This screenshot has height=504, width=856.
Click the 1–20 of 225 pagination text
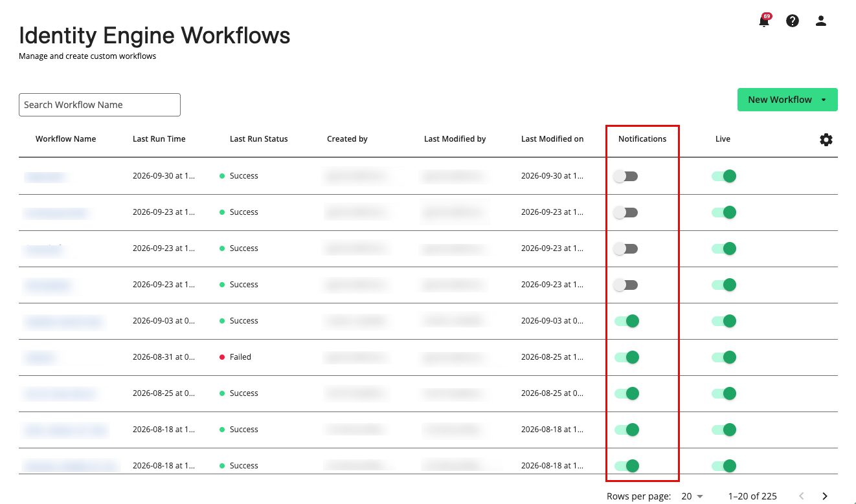[x=752, y=496]
